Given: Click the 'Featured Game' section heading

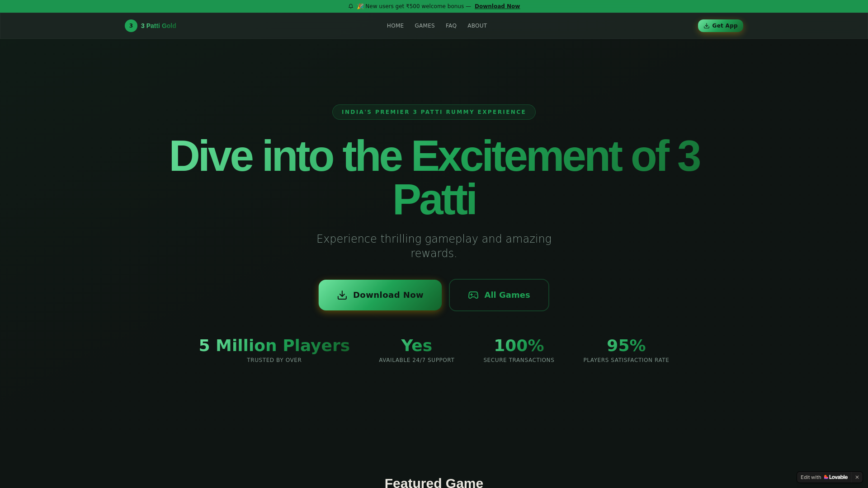Looking at the screenshot, I should click(x=434, y=483).
